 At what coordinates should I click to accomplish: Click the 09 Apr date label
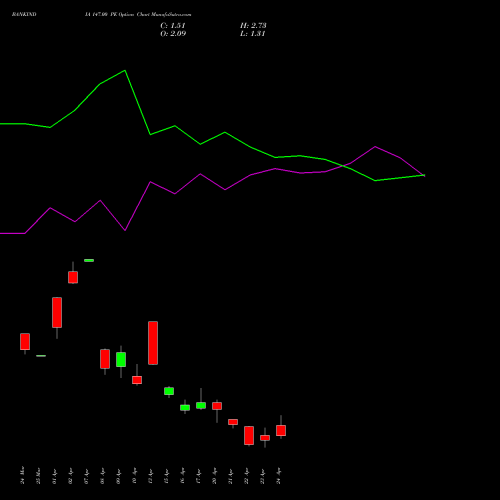click(118, 476)
